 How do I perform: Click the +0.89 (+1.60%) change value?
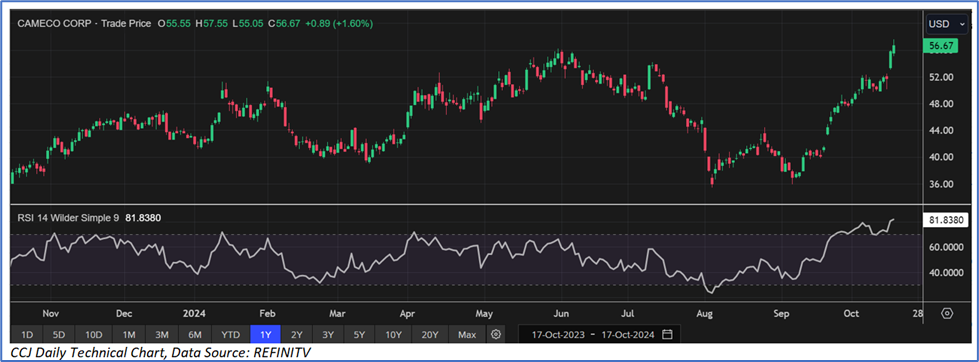point(340,24)
